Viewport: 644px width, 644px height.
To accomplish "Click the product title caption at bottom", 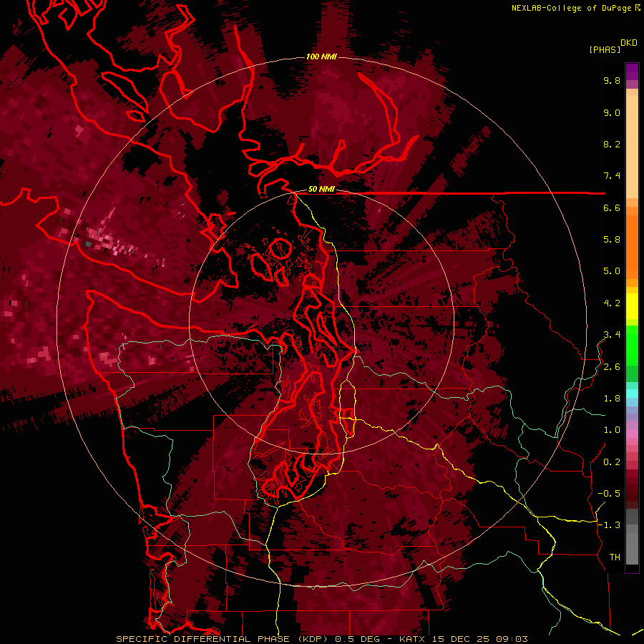I will point(321,639).
